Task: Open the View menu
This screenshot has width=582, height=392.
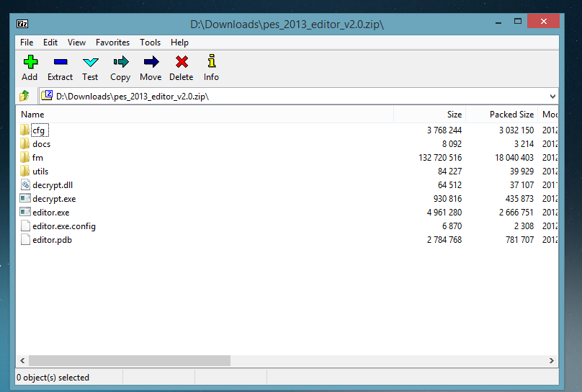Action: coord(76,43)
